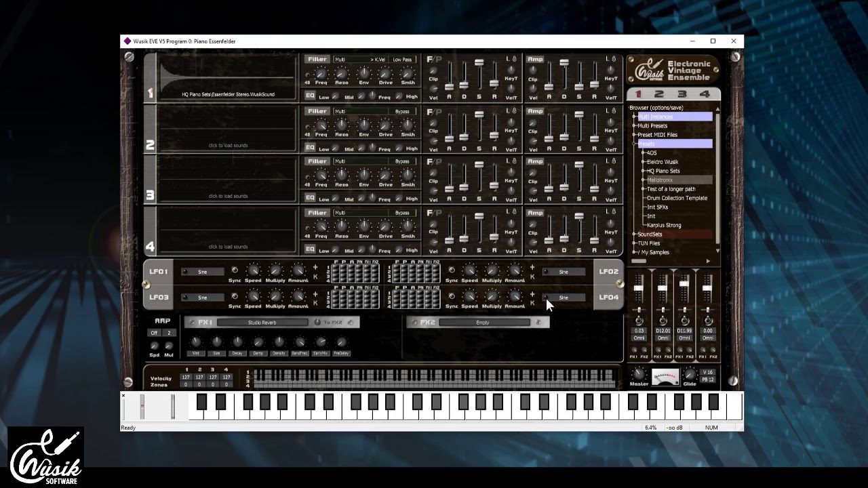Click the LFO3 label button

(x=159, y=297)
